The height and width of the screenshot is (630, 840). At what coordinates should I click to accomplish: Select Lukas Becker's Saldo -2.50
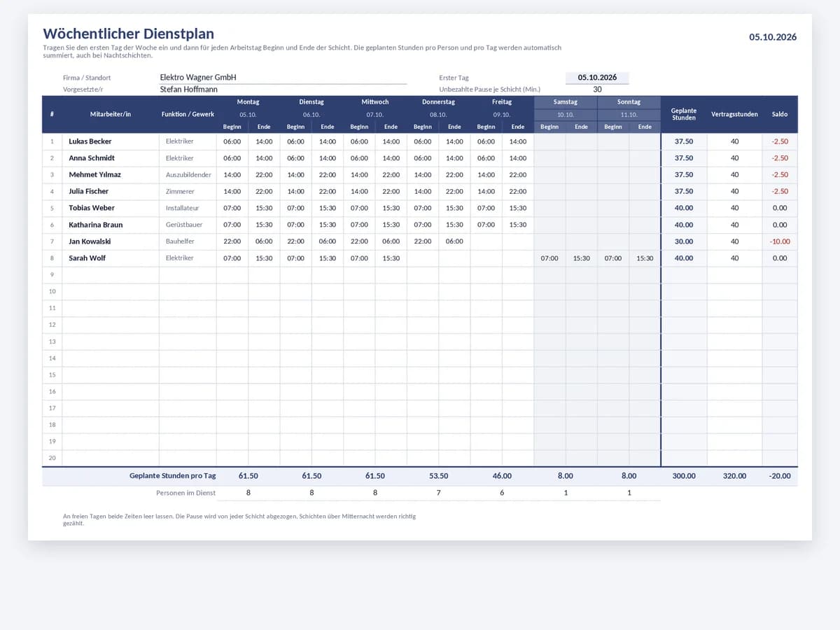780,141
